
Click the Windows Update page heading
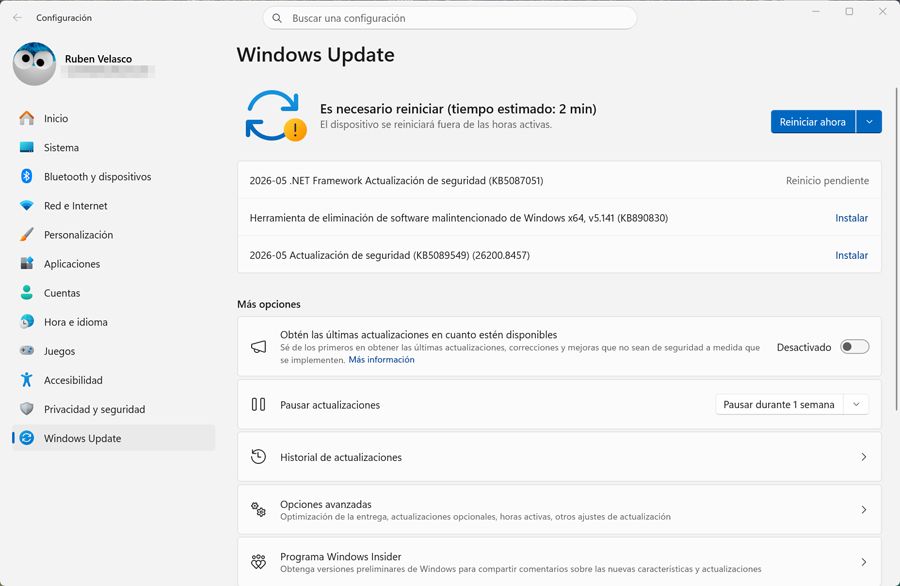[x=316, y=55]
